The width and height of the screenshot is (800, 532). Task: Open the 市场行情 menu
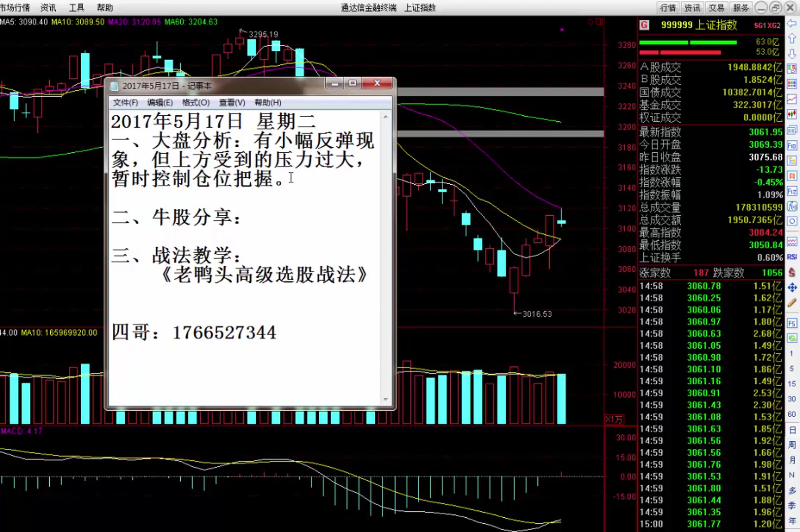[15, 7]
